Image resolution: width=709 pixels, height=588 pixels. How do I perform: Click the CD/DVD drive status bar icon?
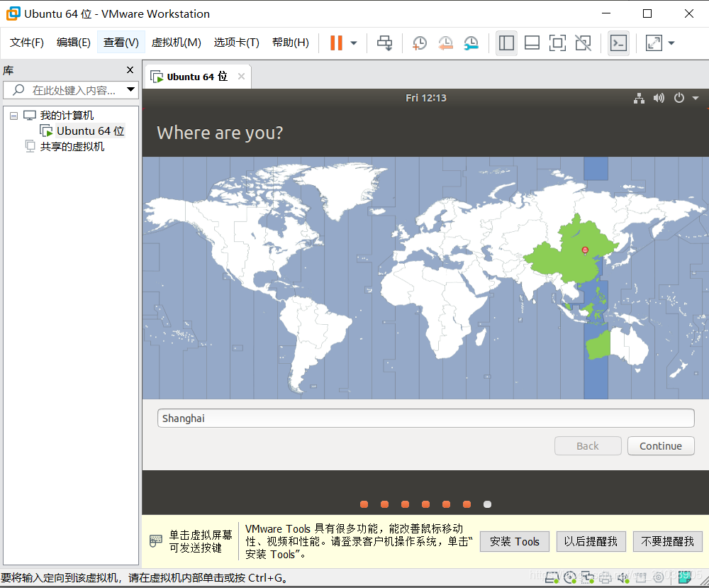point(570,577)
